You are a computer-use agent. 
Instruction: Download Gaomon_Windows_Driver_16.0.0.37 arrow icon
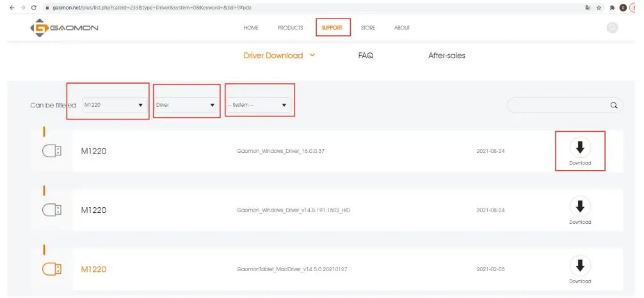580,147
